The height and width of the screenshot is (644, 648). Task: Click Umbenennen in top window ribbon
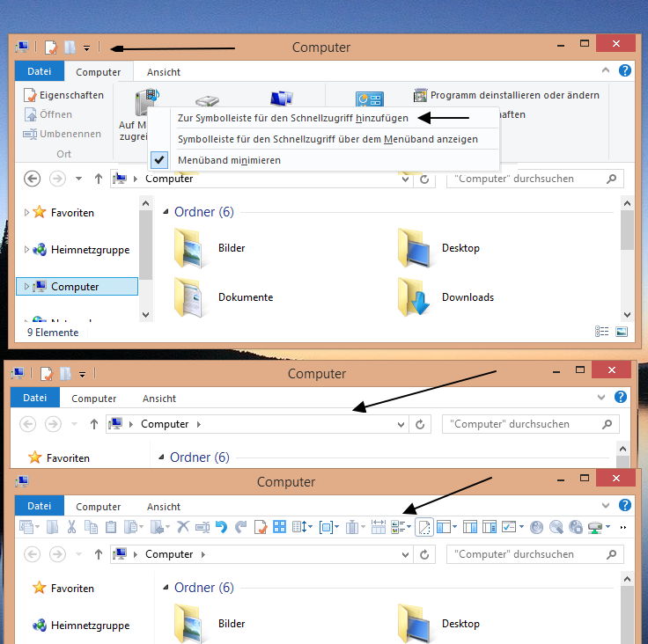(62, 134)
